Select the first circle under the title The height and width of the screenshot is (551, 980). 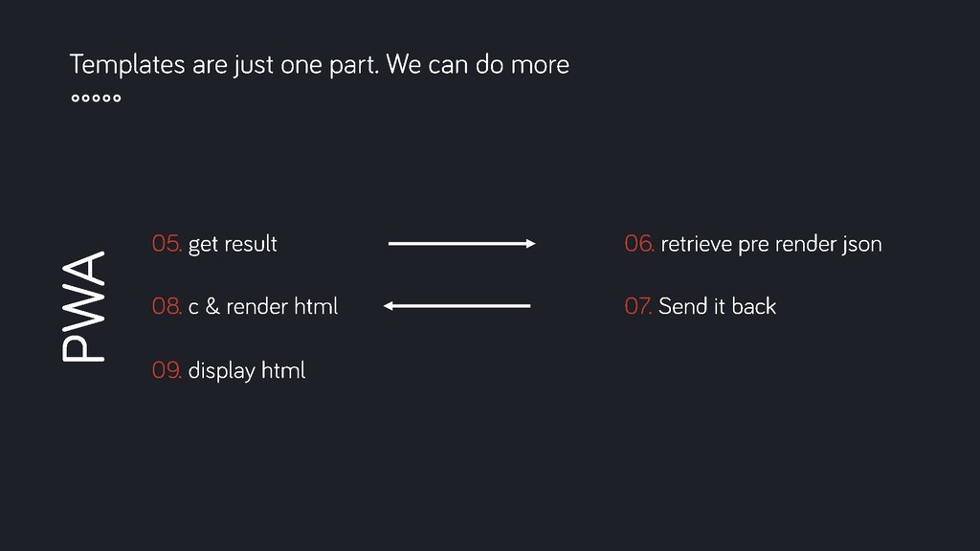76,98
